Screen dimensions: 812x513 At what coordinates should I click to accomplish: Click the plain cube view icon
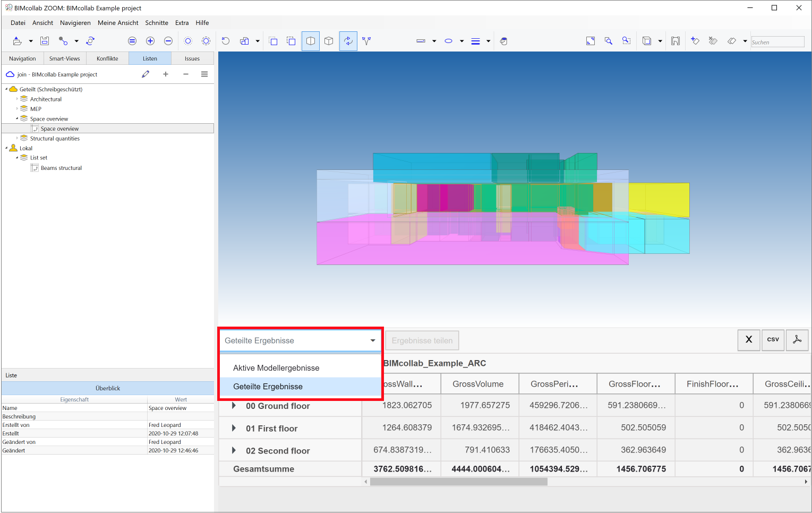[329, 41]
